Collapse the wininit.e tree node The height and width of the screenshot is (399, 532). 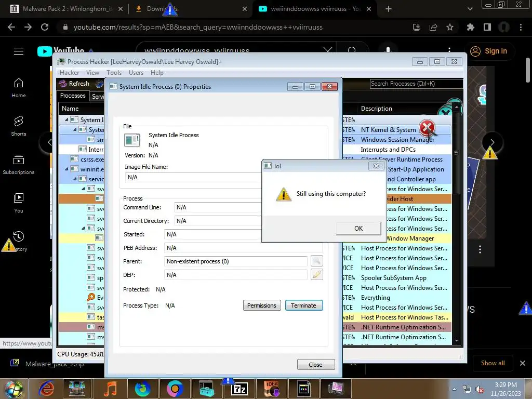pyautogui.click(x=66, y=169)
